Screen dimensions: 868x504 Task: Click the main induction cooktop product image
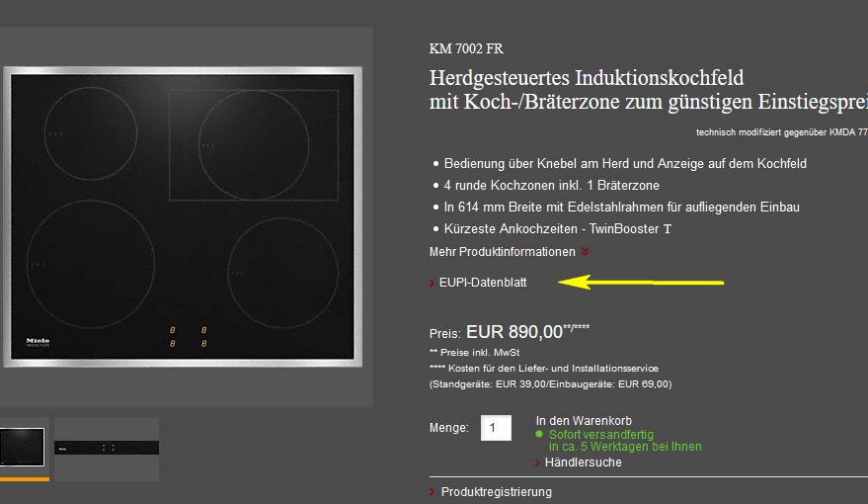pos(183,216)
